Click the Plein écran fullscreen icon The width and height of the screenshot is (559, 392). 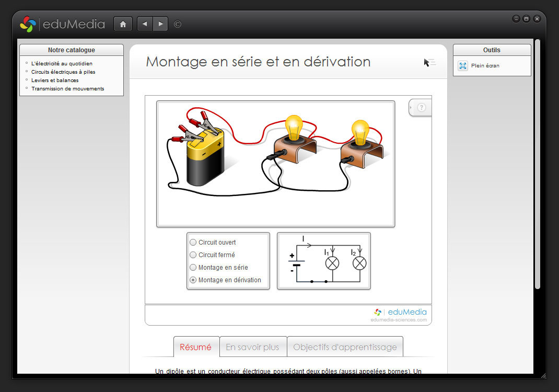coord(463,66)
